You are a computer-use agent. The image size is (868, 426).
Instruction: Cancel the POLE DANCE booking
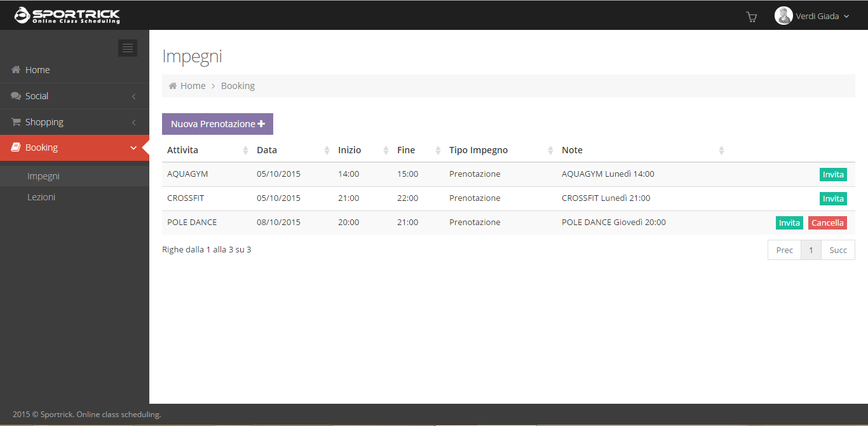[827, 223]
